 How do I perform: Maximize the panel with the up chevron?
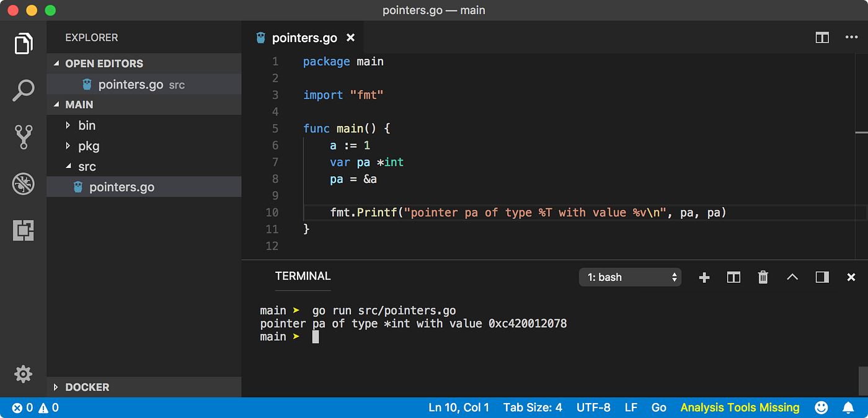click(x=792, y=277)
